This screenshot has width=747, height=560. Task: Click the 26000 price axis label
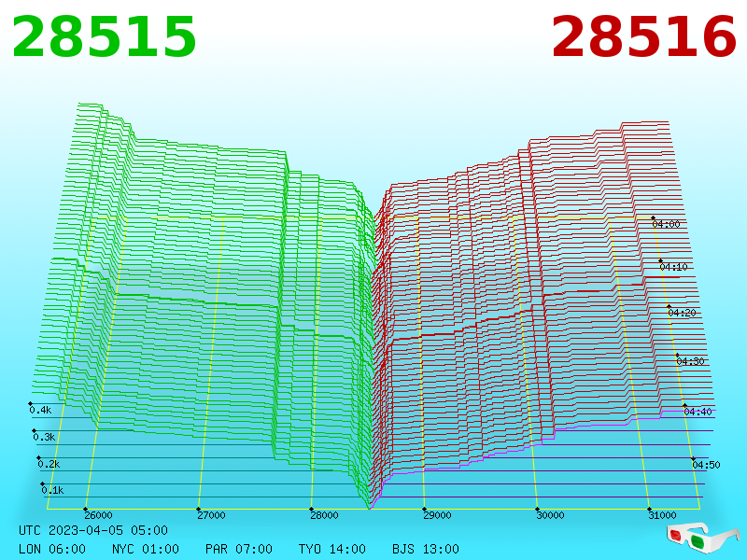coord(99,515)
